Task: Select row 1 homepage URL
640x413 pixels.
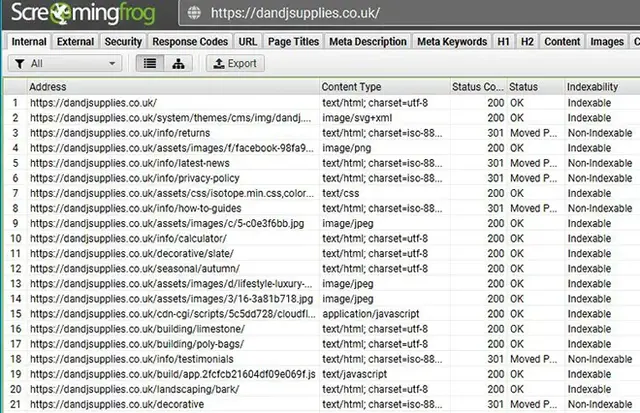Action: [x=93, y=103]
